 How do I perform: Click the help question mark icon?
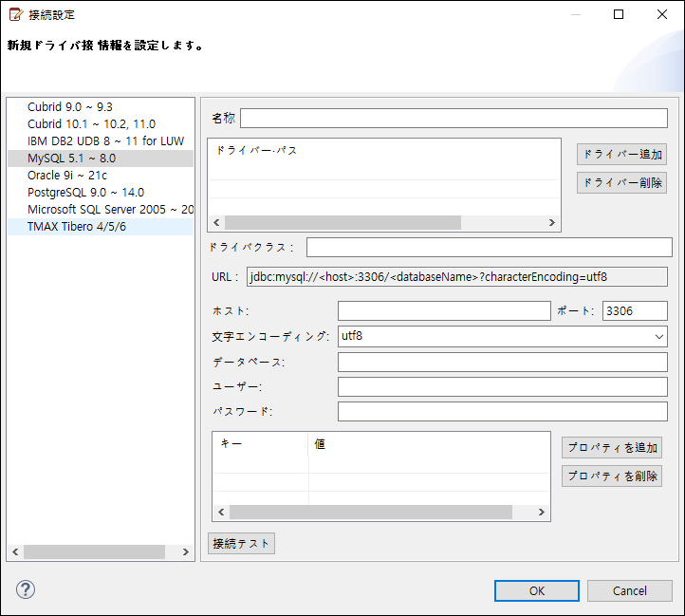tap(26, 589)
